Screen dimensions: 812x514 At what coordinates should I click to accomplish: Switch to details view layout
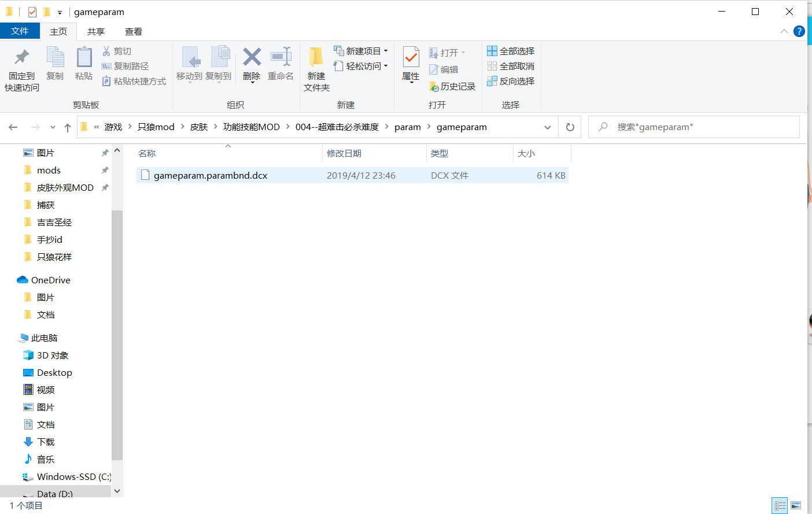click(780, 506)
